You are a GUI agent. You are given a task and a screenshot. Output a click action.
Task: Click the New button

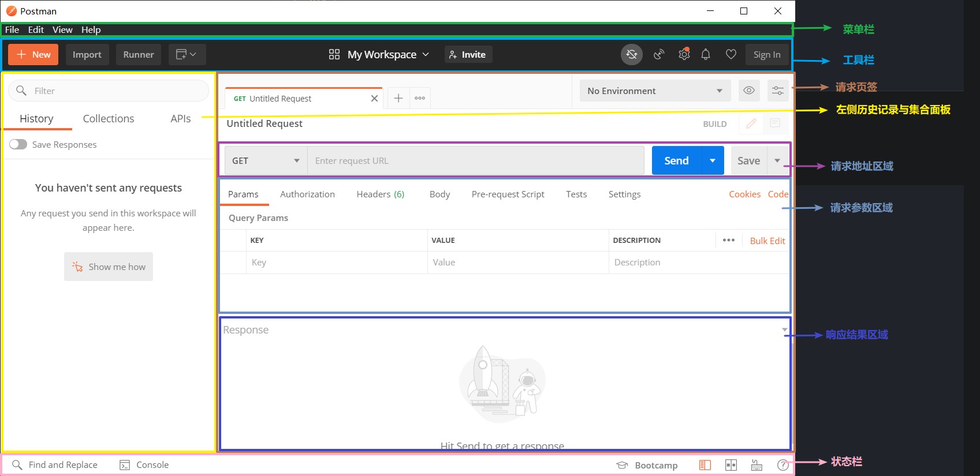click(33, 54)
